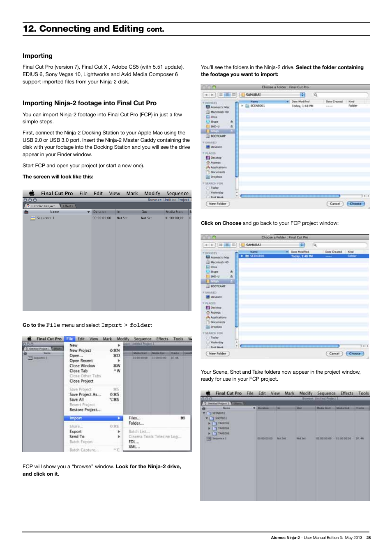This screenshot has width=392, height=555.
Task: Open the Modify menu in the topmost FCP screenshot
Action: click(x=152, y=193)
